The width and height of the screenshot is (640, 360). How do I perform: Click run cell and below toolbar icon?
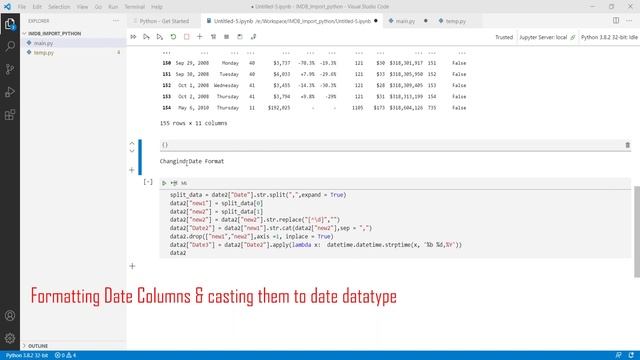(x=160, y=37)
